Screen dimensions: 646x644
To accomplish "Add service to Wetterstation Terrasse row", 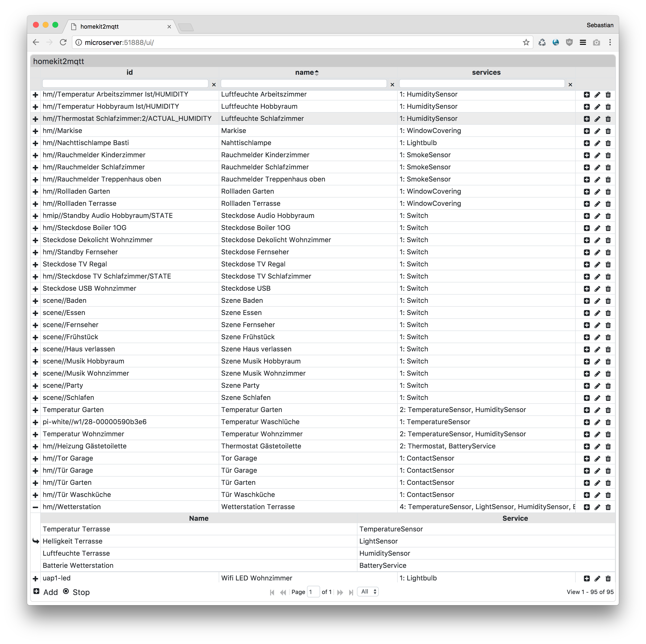I will [587, 507].
